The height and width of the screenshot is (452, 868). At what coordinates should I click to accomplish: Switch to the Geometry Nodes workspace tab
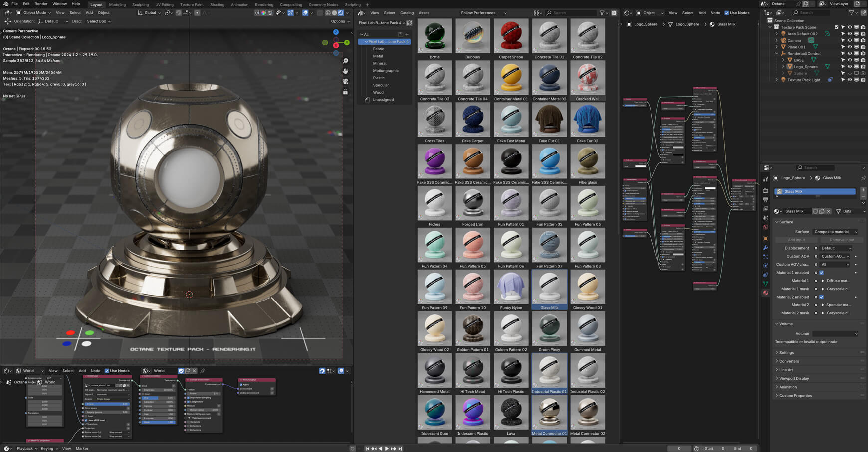[323, 4]
